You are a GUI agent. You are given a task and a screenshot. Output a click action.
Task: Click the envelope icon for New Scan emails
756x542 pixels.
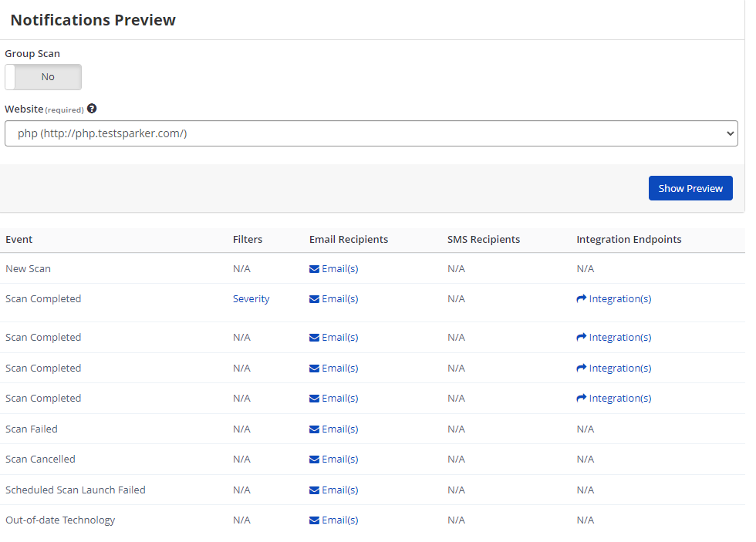coord(313,268)
